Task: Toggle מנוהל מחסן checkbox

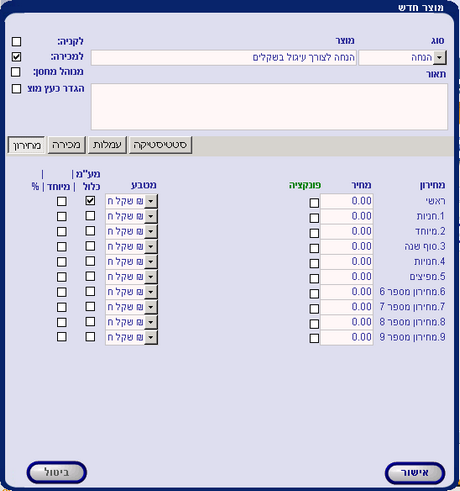Action: (x=16, y=72)
